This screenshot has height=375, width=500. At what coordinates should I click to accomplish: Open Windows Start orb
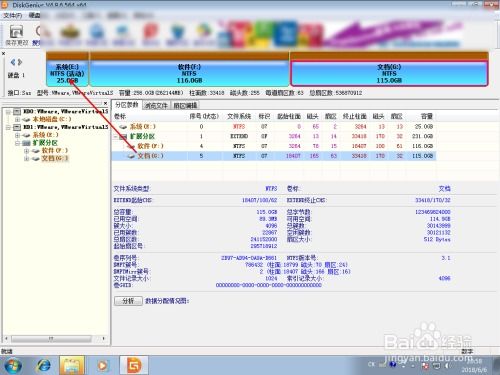click(x=13, y=365)
